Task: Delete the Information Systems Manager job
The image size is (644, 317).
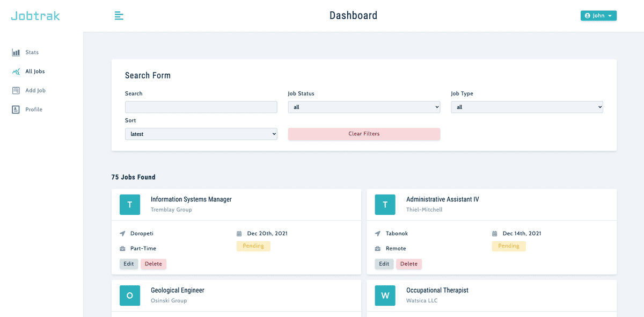Action: pyautogui.click(x=153, y=264)
